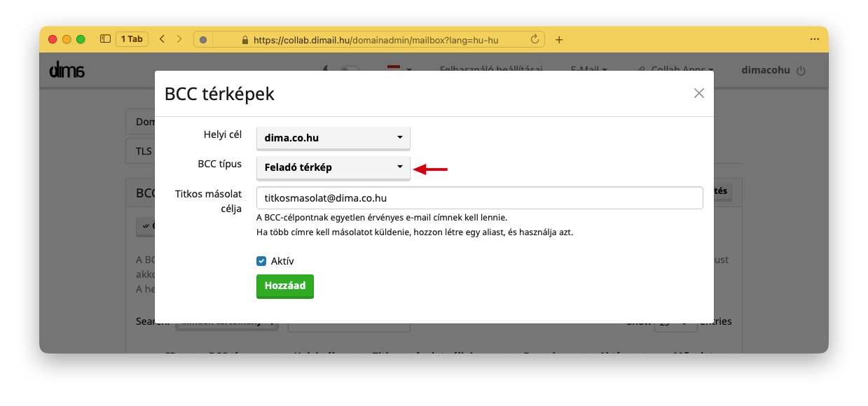
Task: Open a new tab with plus icon
Action: [x=559, y=40]
